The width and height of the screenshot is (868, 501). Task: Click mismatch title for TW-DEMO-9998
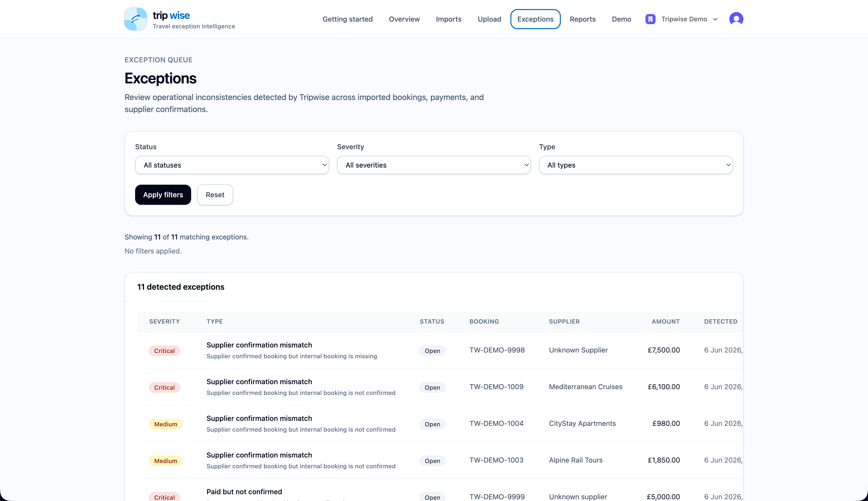tap(259, 345)
